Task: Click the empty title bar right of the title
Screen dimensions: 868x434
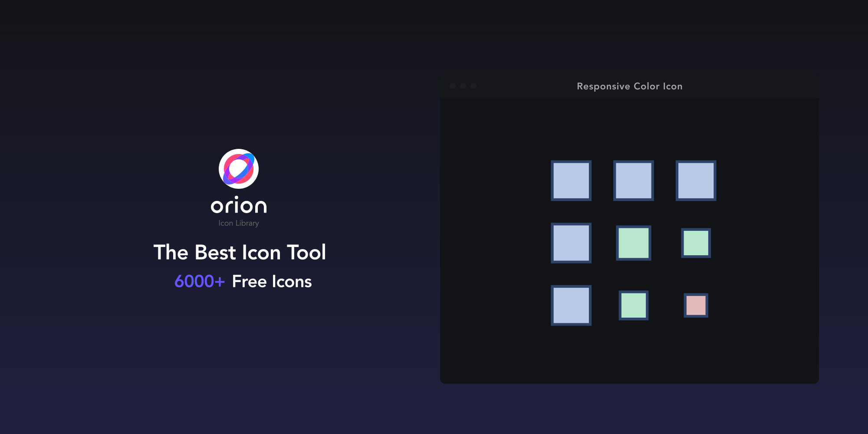Action: (x=751, y=86)
